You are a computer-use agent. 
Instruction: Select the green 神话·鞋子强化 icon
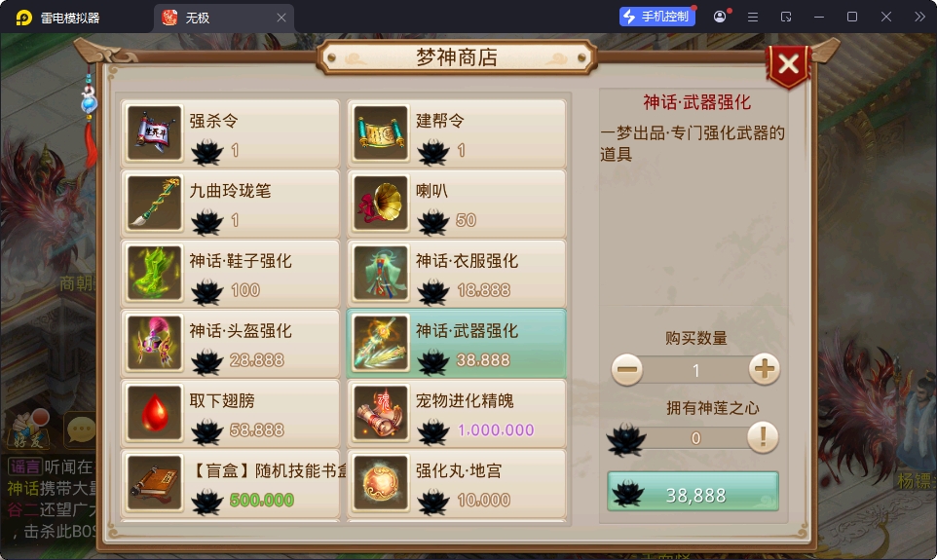pos(155,273)
